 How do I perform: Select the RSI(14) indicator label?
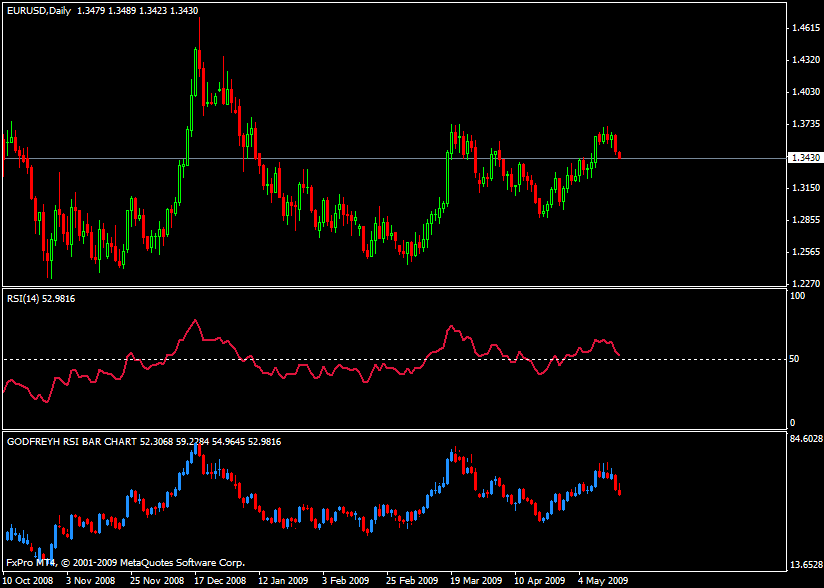(x=42, y=298)
